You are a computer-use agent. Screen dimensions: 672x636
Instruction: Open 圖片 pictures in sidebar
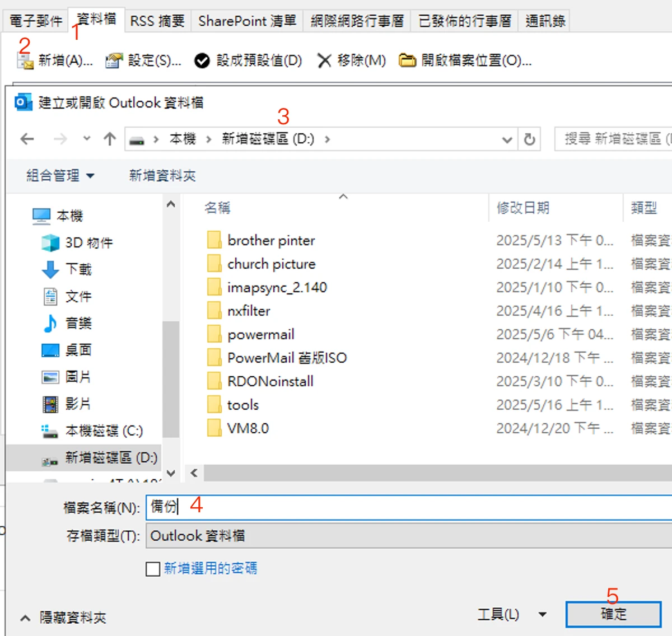click(67, 377)
